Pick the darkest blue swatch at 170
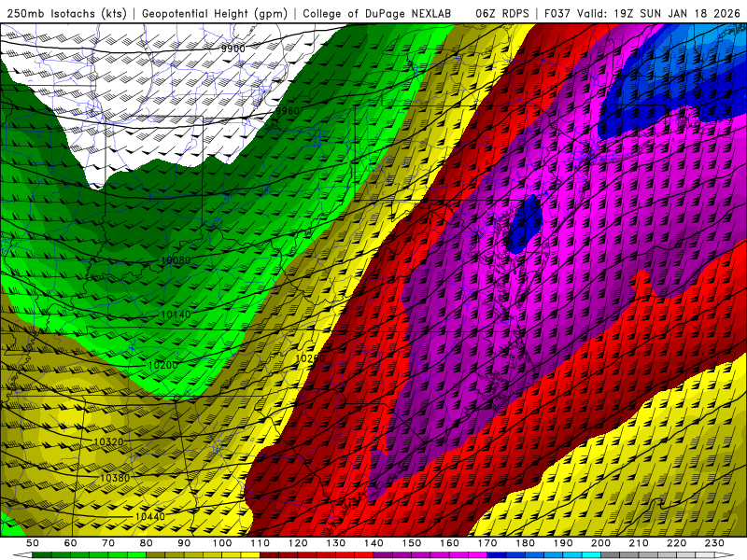747x560 pixels. (x=497, y=555)
